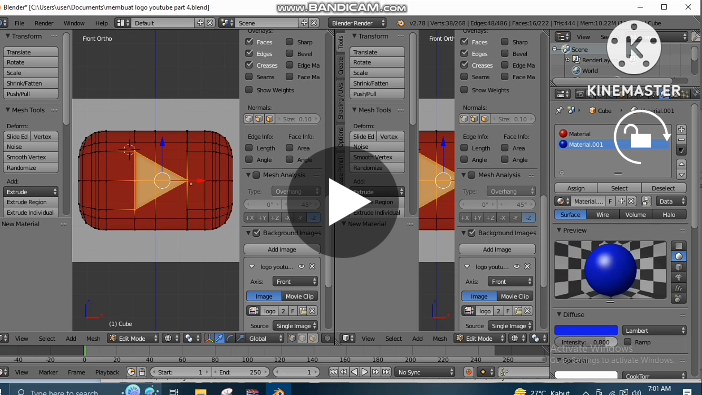Click the F fake user button beside Material name

click(x=610, y=201)
